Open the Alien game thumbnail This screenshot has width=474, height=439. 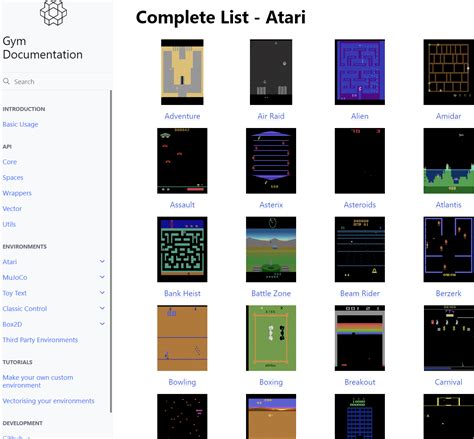[x=360, y=72]
